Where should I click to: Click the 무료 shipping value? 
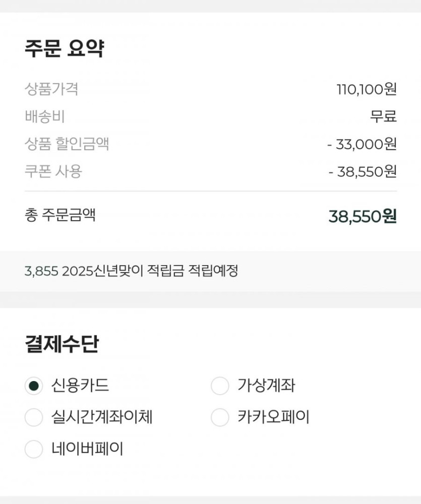(x=383, y=117)
